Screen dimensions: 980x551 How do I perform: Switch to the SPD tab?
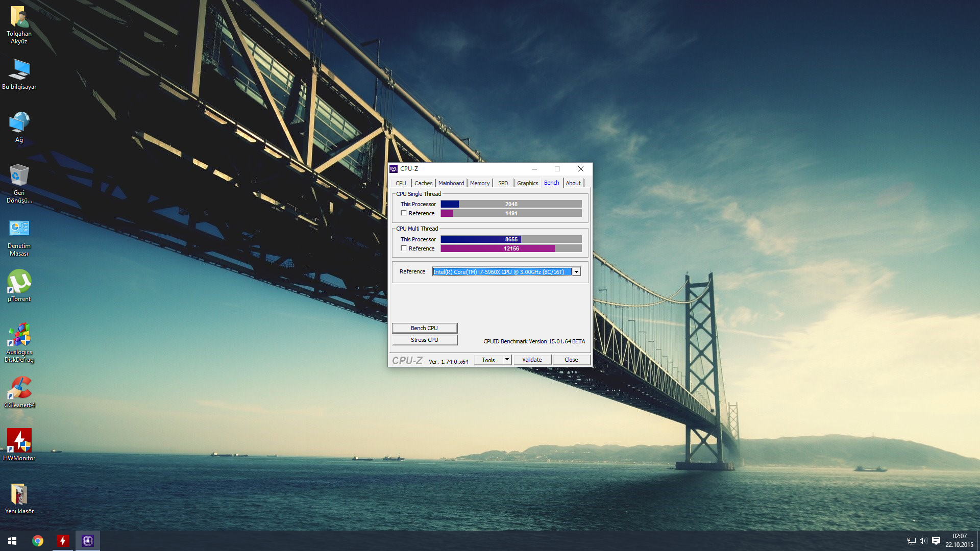pos(503,183)
